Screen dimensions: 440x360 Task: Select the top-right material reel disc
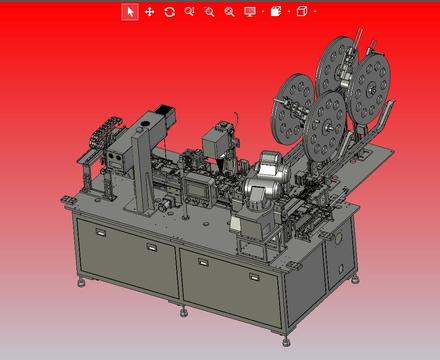[370, 89]
